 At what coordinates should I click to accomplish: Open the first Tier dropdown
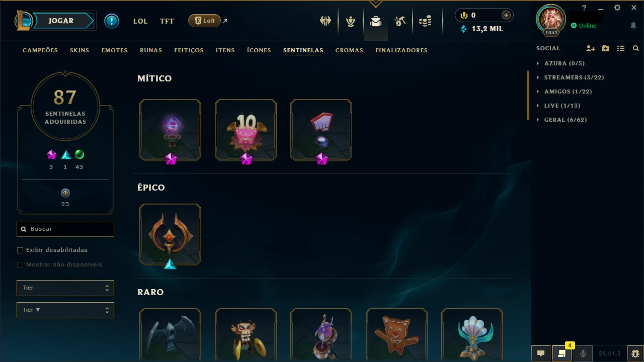pos(65,288)
